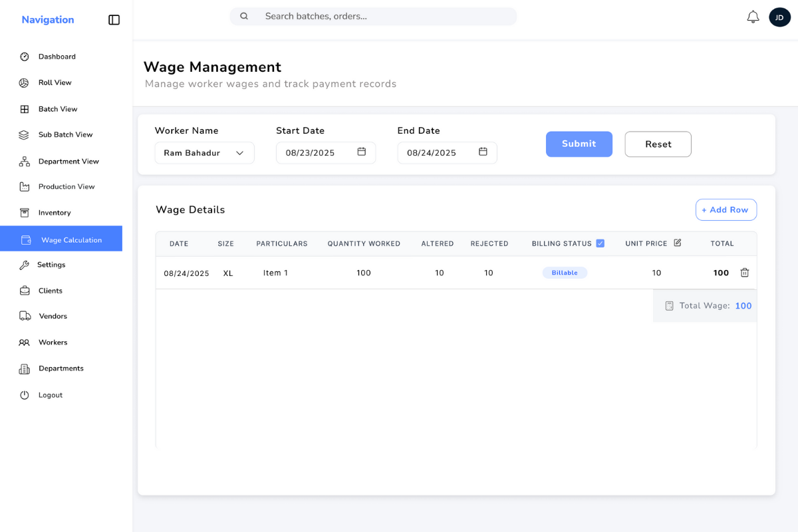Toggle the Billing Status checkbox
This screenshot has height=532, width=798.
(600, 243)
